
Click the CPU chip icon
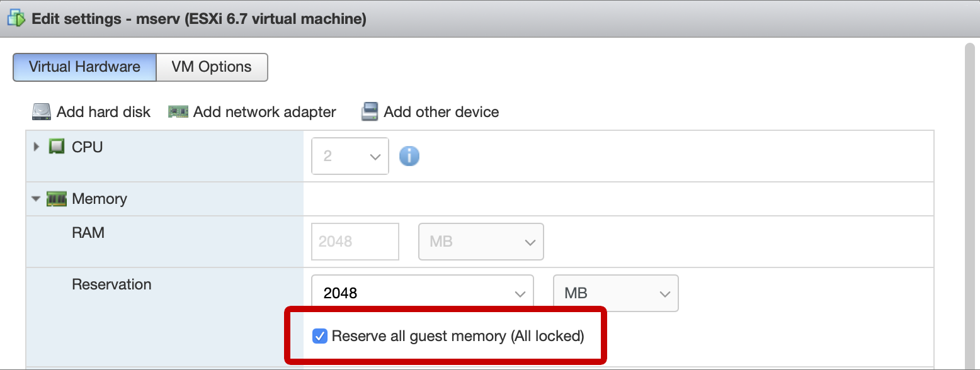point(57,147)
